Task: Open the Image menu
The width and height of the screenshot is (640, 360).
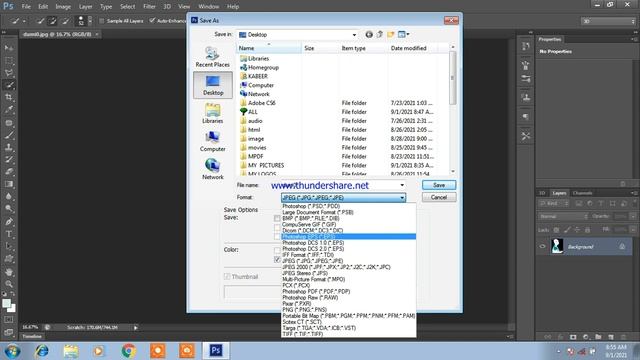Action: [63, 7]
